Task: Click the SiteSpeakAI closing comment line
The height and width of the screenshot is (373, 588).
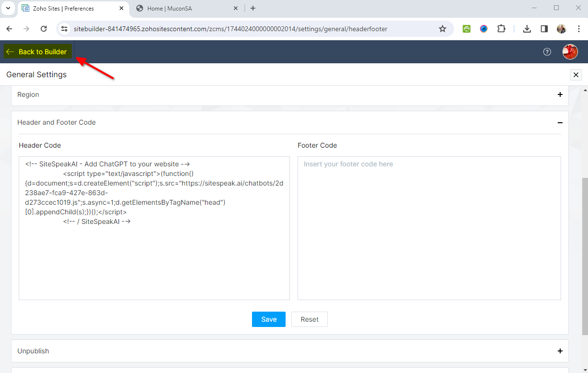Action: (x=96, y=221)
